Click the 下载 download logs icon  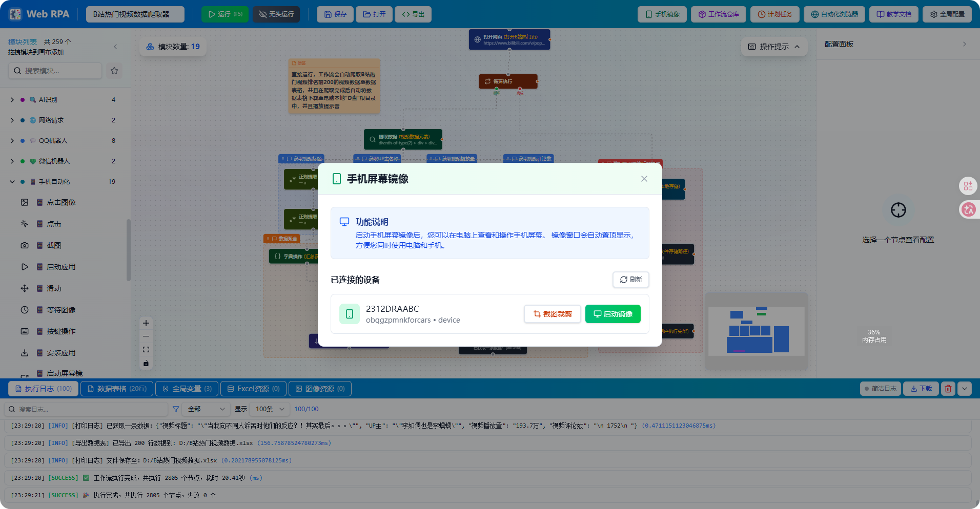[x=921, y=389]
